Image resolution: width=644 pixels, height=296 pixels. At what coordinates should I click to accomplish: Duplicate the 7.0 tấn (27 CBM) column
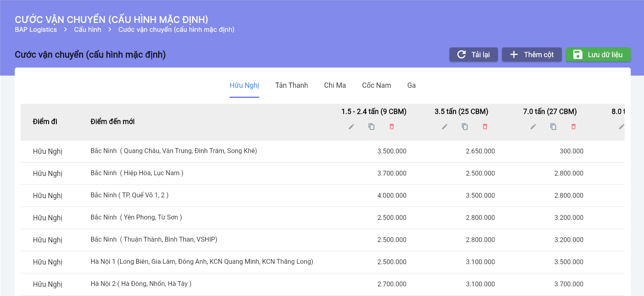pos(553,127)
